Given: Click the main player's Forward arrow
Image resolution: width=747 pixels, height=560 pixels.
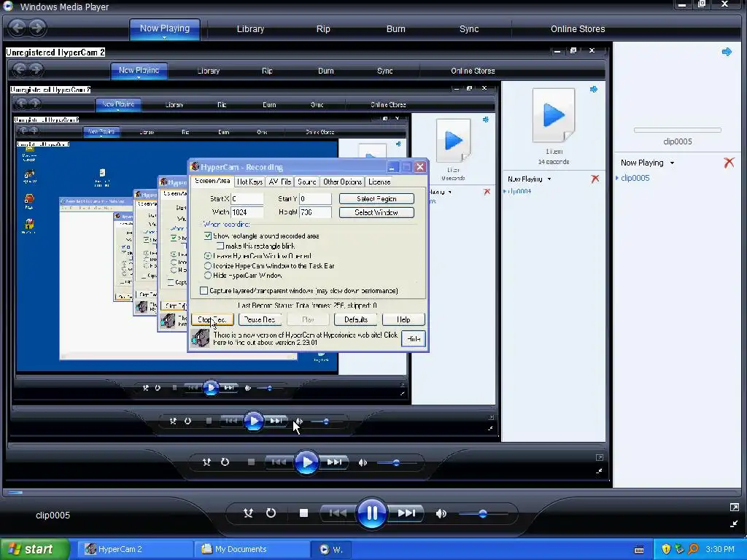Looking at the screenshot, I should 37,28.
